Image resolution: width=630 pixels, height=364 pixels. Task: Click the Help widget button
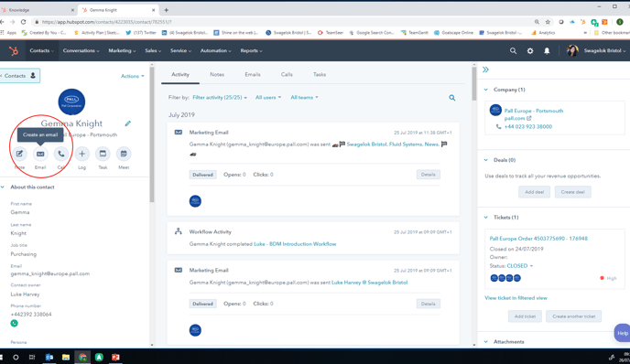pyautogui.click(x=622, y=333)
